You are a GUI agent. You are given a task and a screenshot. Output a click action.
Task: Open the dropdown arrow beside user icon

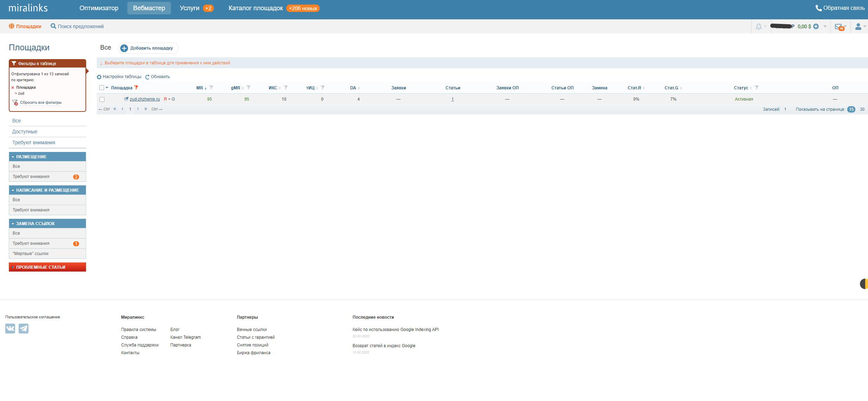(865, 26)
